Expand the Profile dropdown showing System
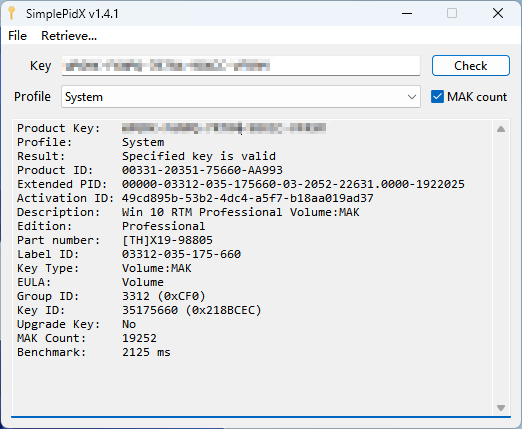The image size is (522, 429). pyautogui.click(x=241, y=97)
